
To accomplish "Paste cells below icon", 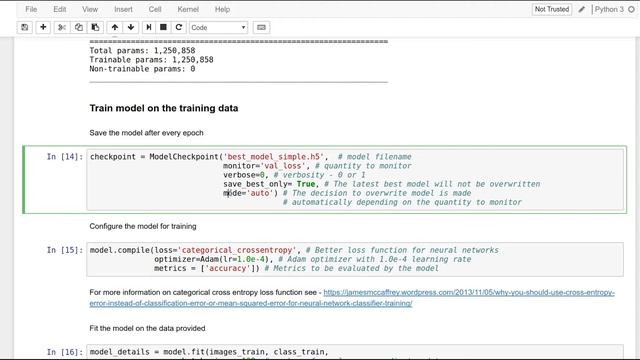I will tap(95, 27).
